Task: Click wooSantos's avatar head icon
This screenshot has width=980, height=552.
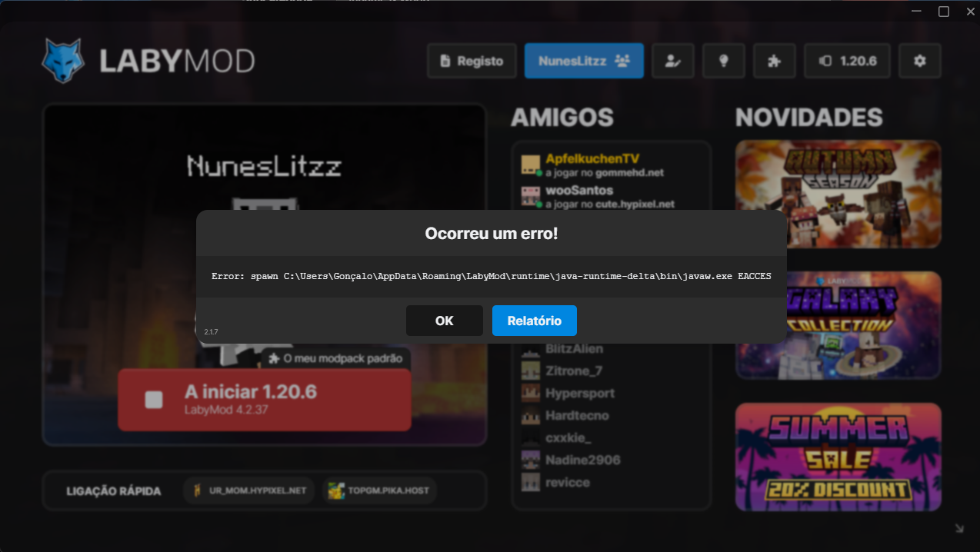Action: [x=531, y=195]
